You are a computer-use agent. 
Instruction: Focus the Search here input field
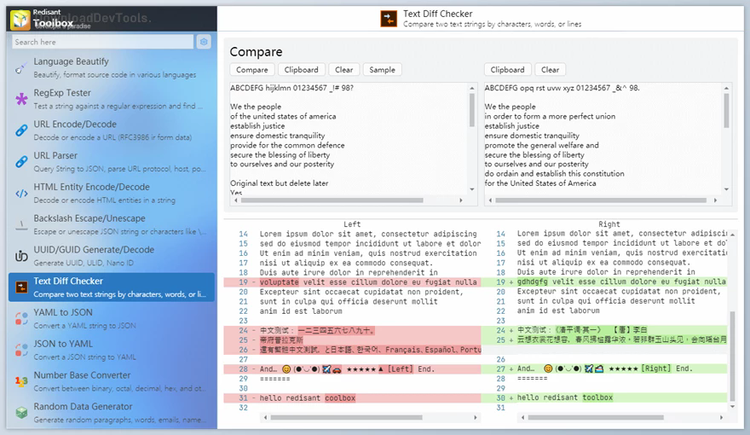pos(103,42)
